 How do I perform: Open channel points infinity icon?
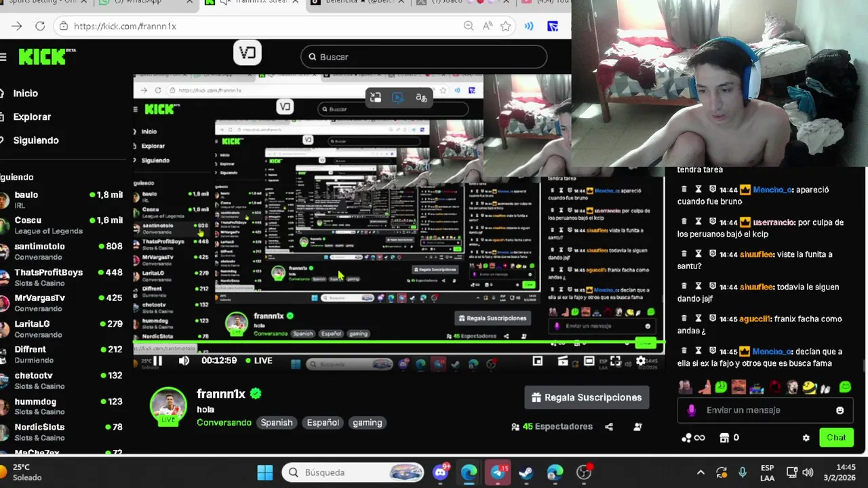point(694,438)
